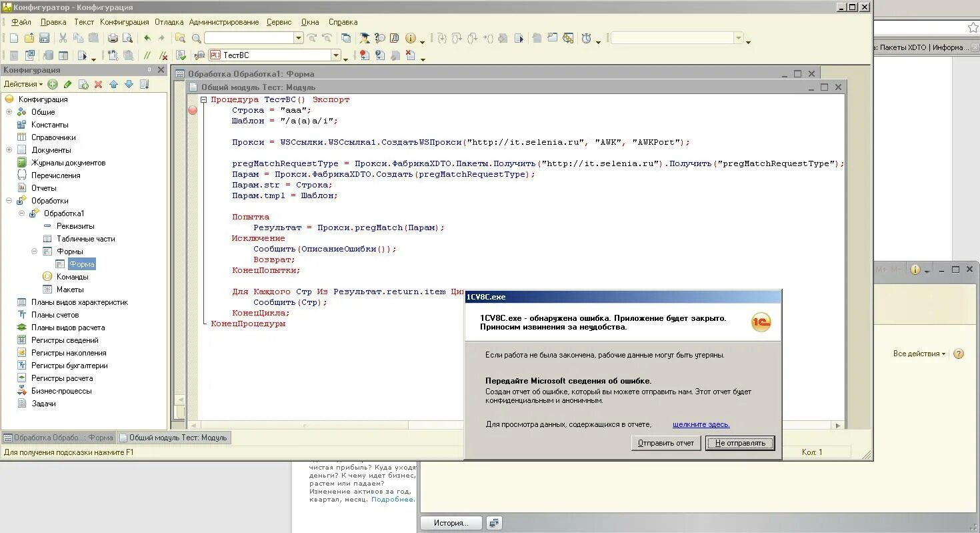Viewport: 980px width, 533px height.
Task: Open Все действия in background window
Action: (919, 354)
